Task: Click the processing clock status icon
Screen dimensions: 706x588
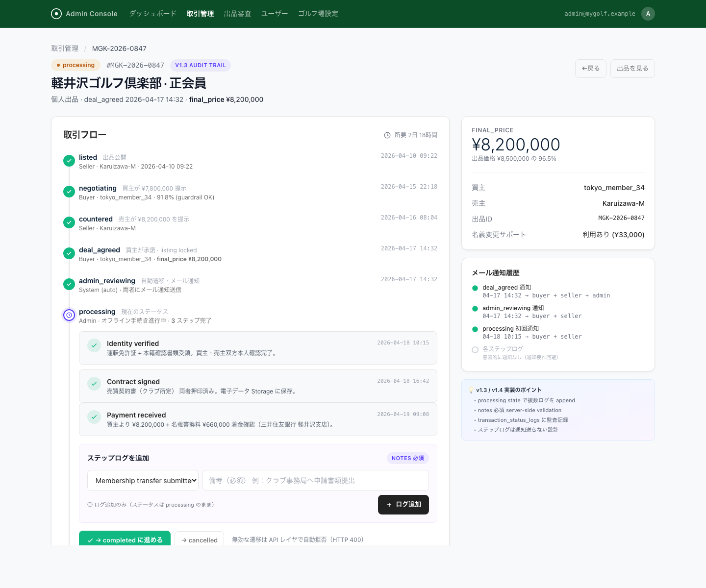Action: tap(69, 315)
